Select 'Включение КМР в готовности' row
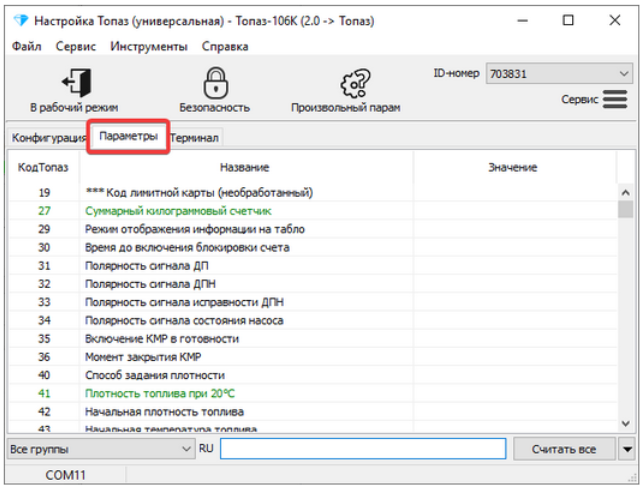Viewport: 642px width, 486px height. click(x=313, y=339)
